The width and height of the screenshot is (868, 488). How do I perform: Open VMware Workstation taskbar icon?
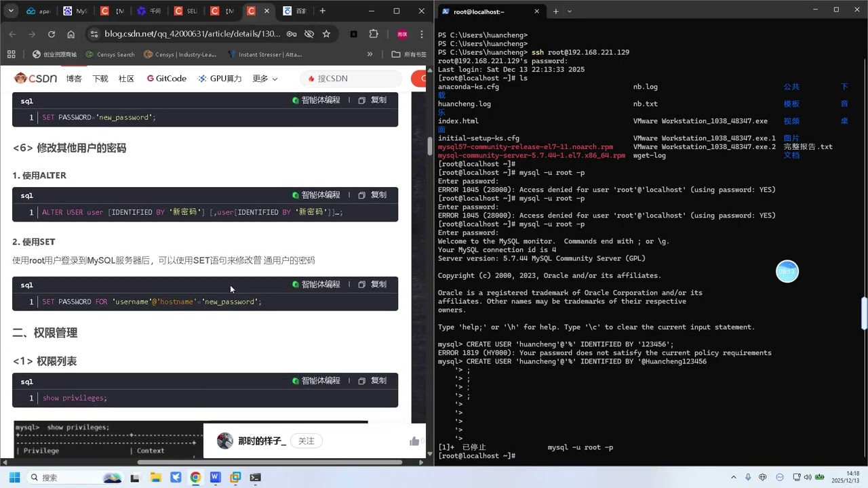tap(235, 478)
